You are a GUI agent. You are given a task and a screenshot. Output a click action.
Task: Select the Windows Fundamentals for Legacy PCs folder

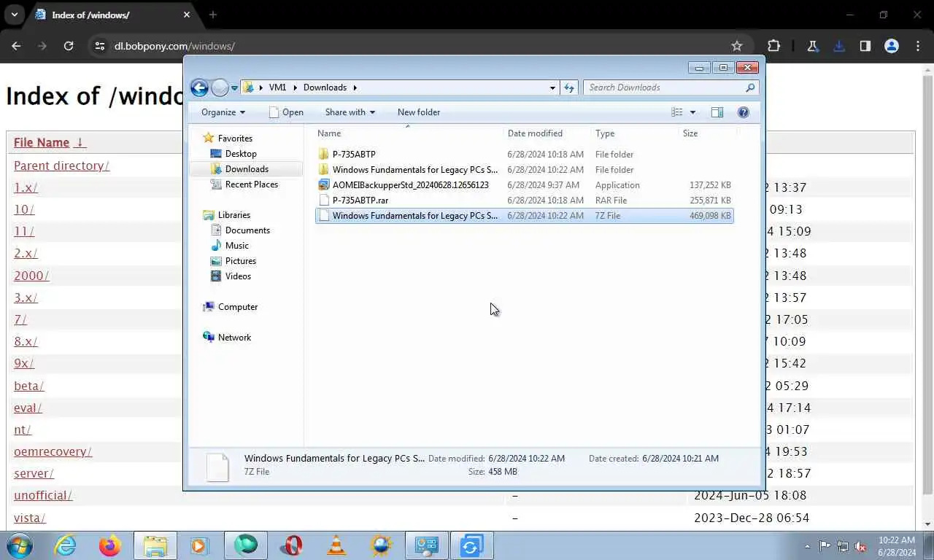pyautogui.click(x=524, y=170)
